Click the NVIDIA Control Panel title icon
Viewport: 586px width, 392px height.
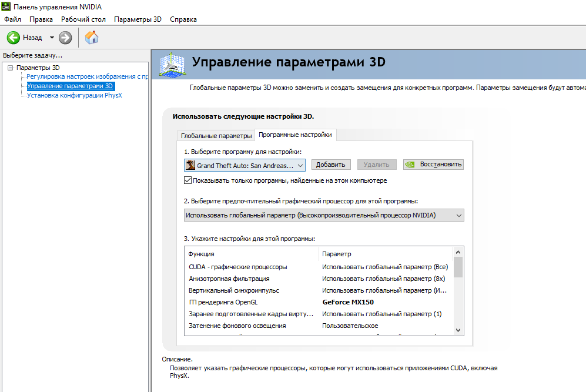(6, 6)
